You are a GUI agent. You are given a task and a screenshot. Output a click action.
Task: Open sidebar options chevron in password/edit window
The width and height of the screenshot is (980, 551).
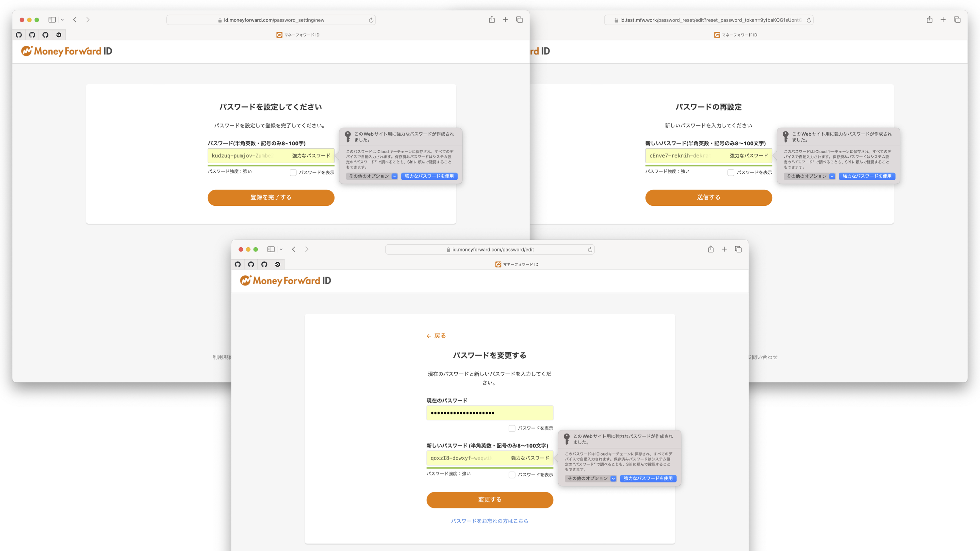click(x=281, y=250)
